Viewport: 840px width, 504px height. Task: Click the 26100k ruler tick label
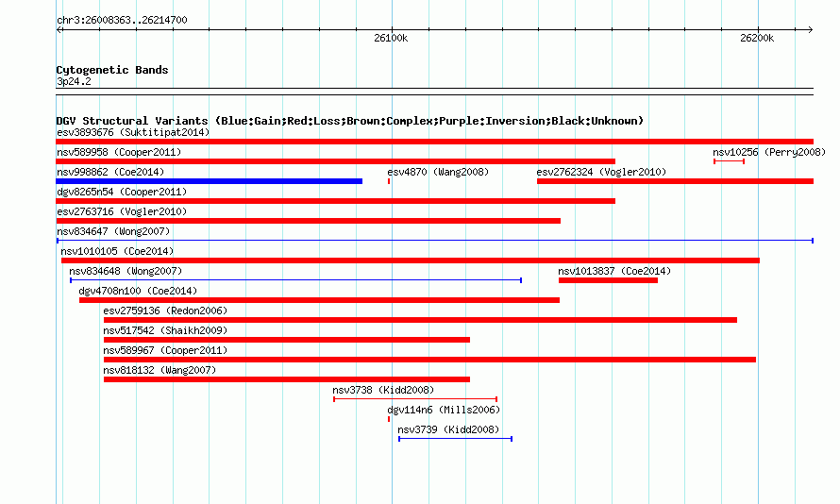pyautogui.click(x=391, y=38)
